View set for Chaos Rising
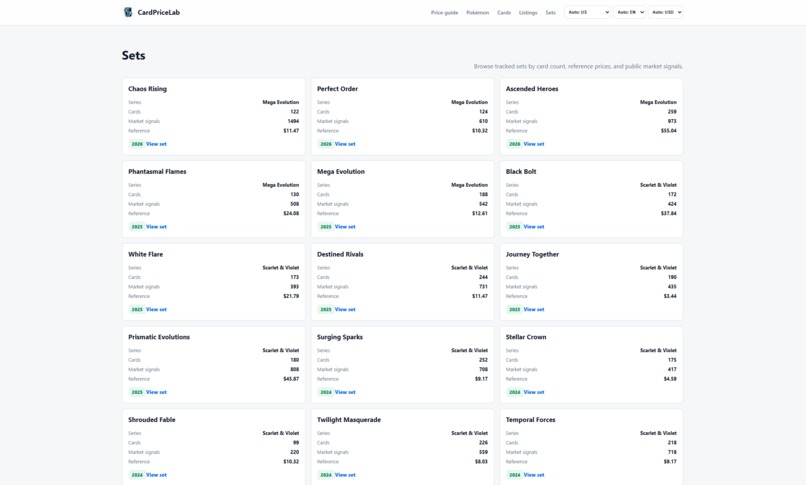 click(x=156, y=144)
